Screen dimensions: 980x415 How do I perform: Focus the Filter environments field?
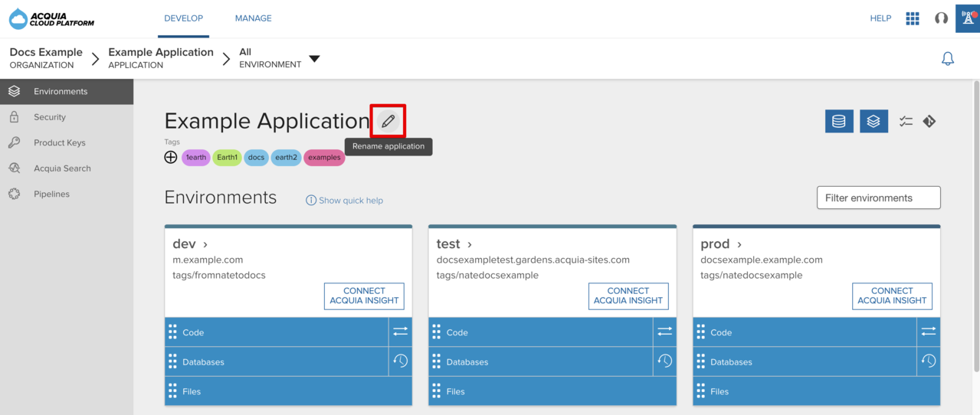pos(879,198)
